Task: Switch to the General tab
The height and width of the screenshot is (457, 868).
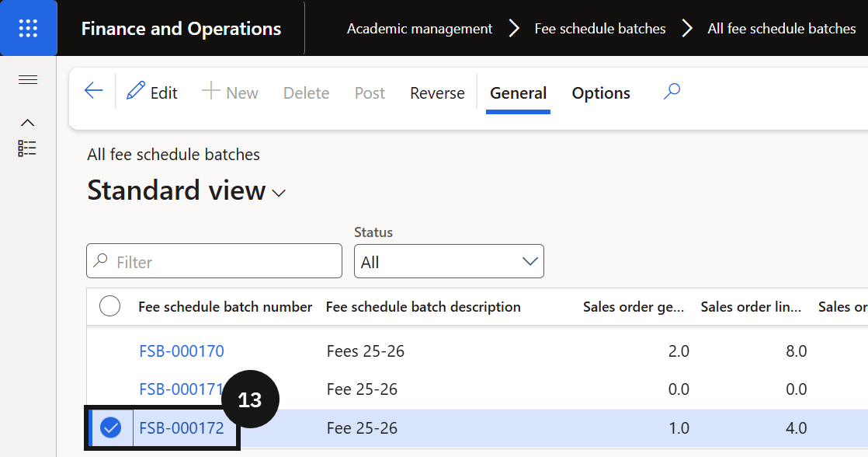Action: coord(518,93)
